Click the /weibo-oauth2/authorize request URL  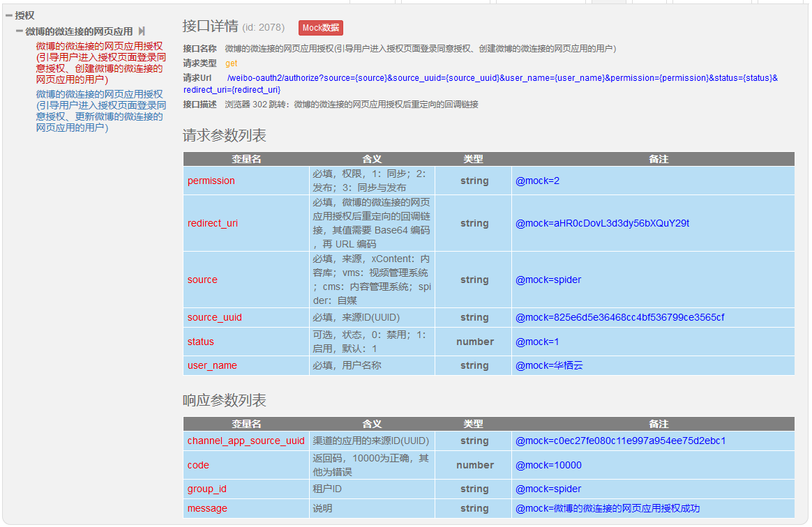pyautogui.click(x=502, y=78)
